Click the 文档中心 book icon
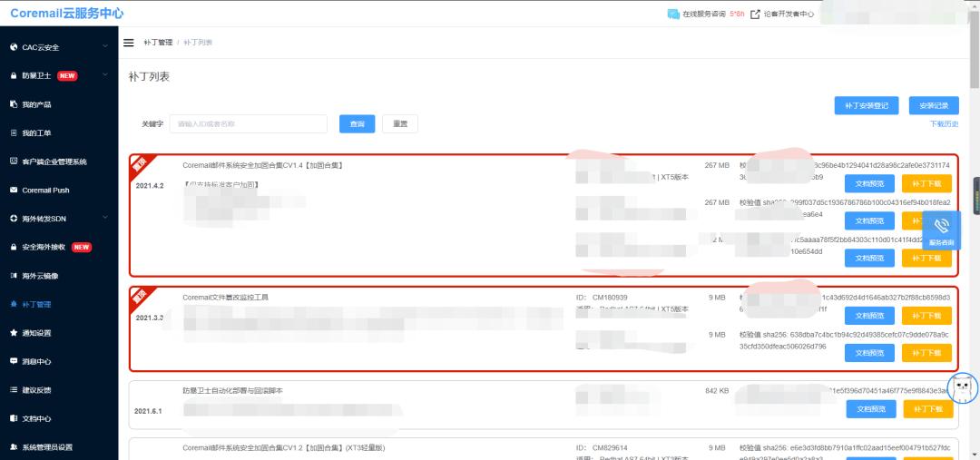The width and height of the screenshot is (980, 460). point(14,419)
